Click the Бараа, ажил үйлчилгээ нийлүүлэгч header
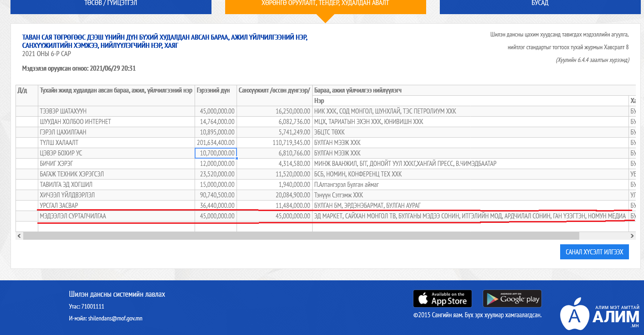This screenshot has height=335, width=644. [x=474, y=90]
